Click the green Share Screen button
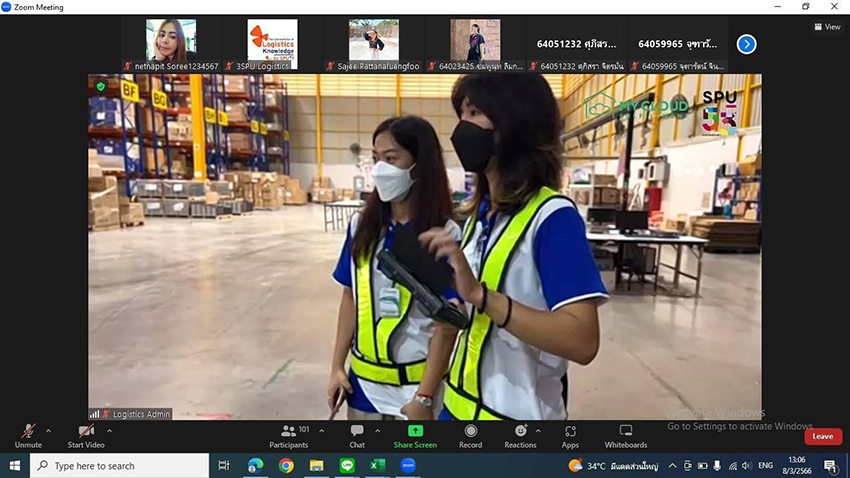This screenshot has width=850, height=478. click(415, 436)
